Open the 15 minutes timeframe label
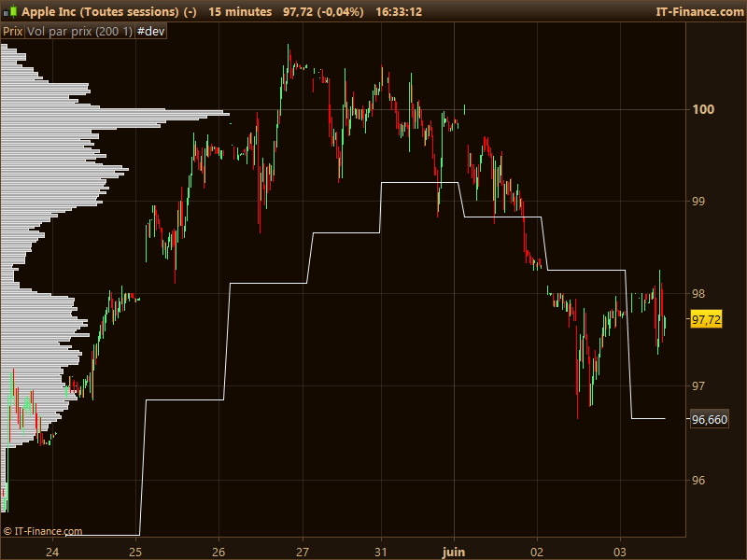The width and height of the screenshot is (747, 560). click(x=240, y=11)
